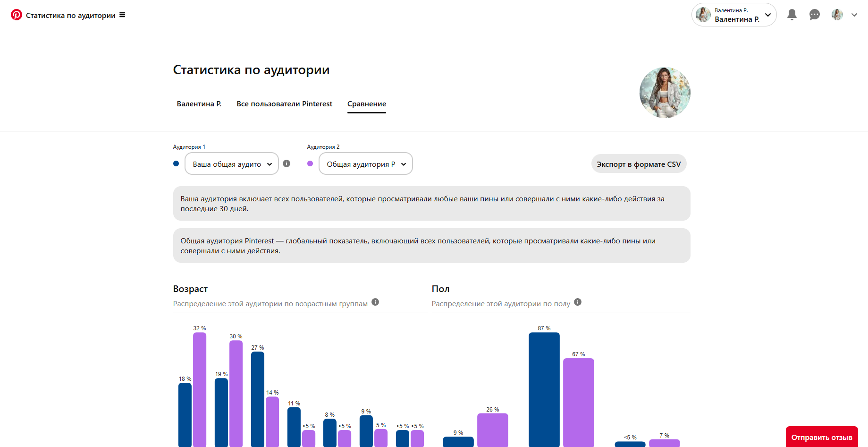This screenshot has width=868, height=447.
Task: Click the red Отправить отзыв button
Action: click(822, 437)
